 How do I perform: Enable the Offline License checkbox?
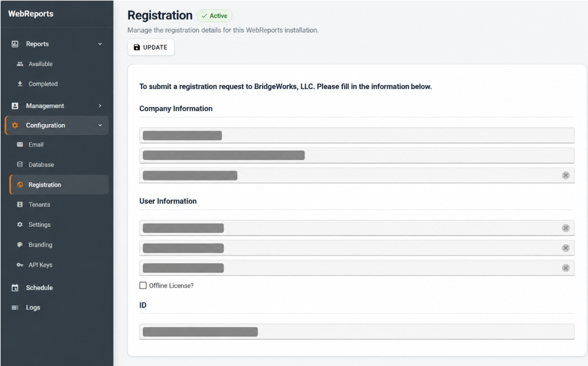coord(143,285)
